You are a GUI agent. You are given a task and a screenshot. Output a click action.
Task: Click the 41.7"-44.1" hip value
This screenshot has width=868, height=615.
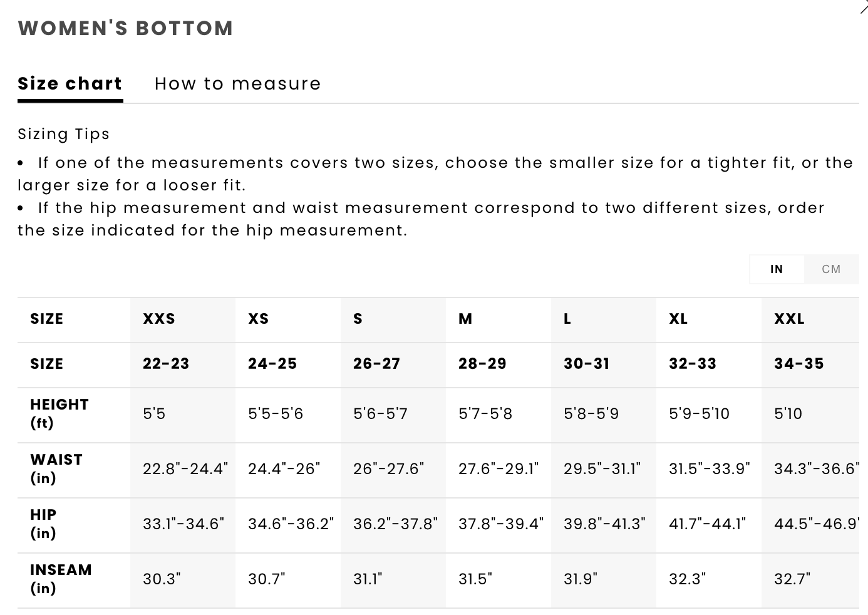tap(708, 524)
